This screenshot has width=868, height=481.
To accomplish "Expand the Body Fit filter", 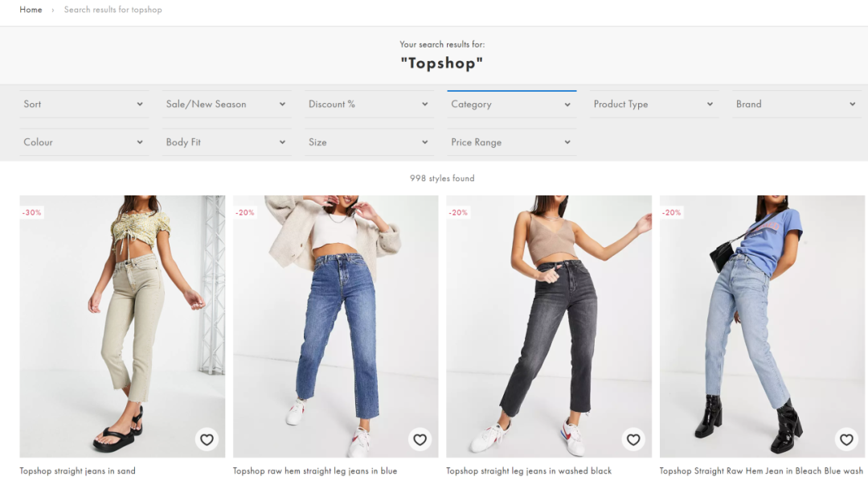I will tap(227, 142).
